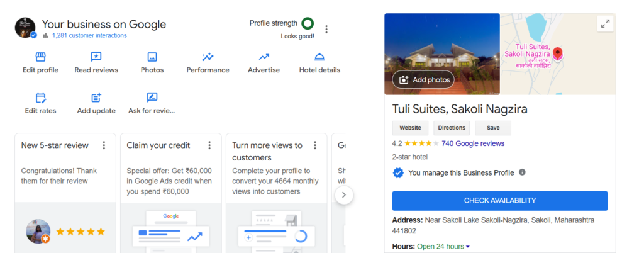Open Ask for reviews icon

[x=152, y=98]
